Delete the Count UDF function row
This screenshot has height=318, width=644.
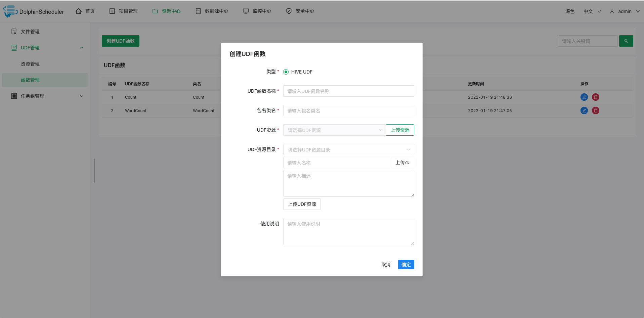[x=596, y=97]
